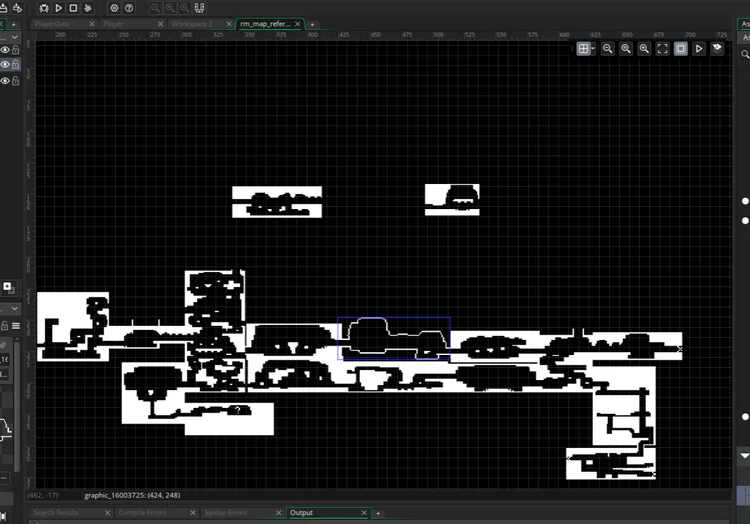750x524 pixels.
Task: Select the rm_map_refer... room tab
Action: [265, 24]
